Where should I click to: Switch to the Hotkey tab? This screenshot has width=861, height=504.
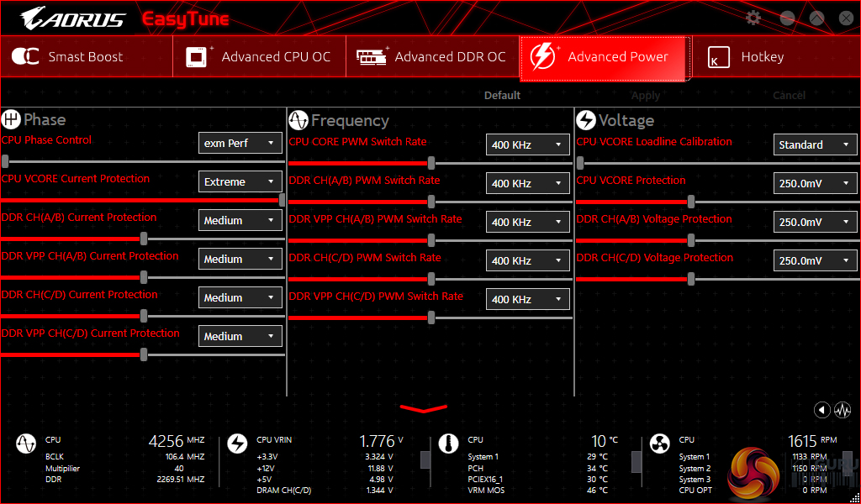(776, 56)
